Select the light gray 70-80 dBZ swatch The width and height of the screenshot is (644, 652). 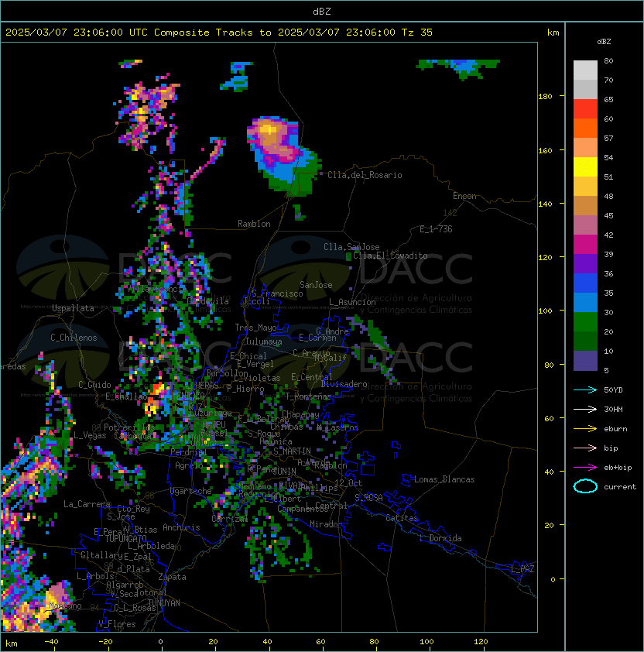point(585,70)
